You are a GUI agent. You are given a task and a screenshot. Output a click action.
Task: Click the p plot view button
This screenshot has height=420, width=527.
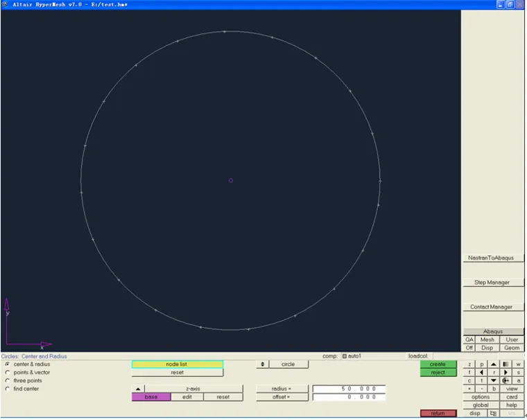(482, 365)
